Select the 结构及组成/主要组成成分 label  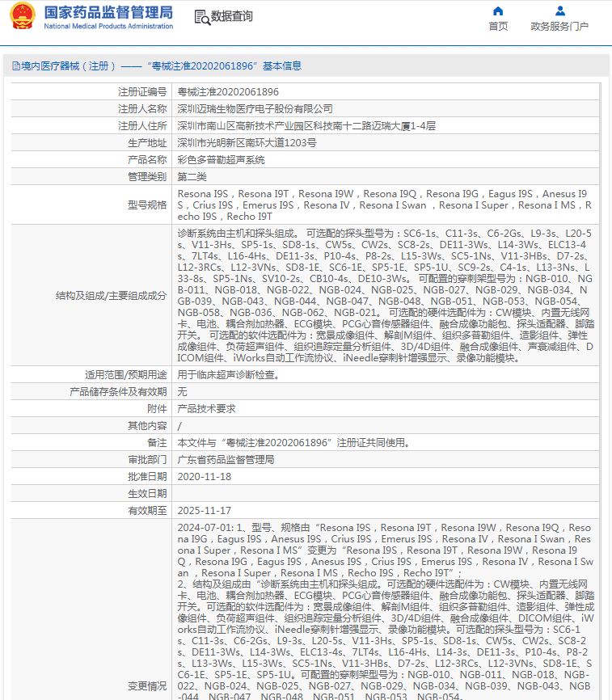tap(111, 296)
